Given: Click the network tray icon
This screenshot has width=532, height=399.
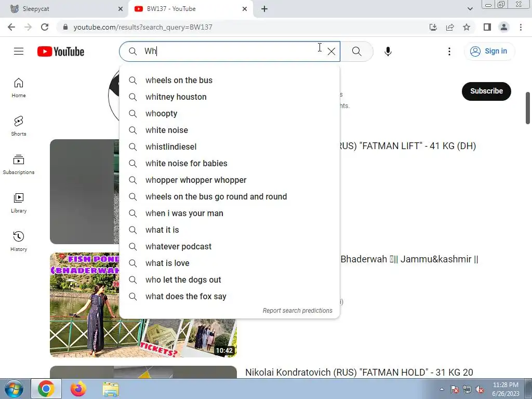Looking at the screenshot, I should click(x=467, y=390).
